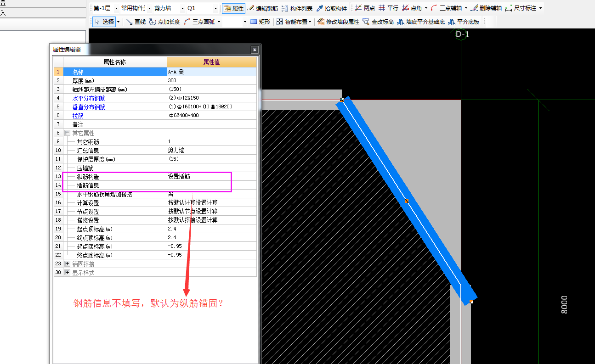
Task: Pick the 直线 line drawing tool
Action: (x=136, y=22)
